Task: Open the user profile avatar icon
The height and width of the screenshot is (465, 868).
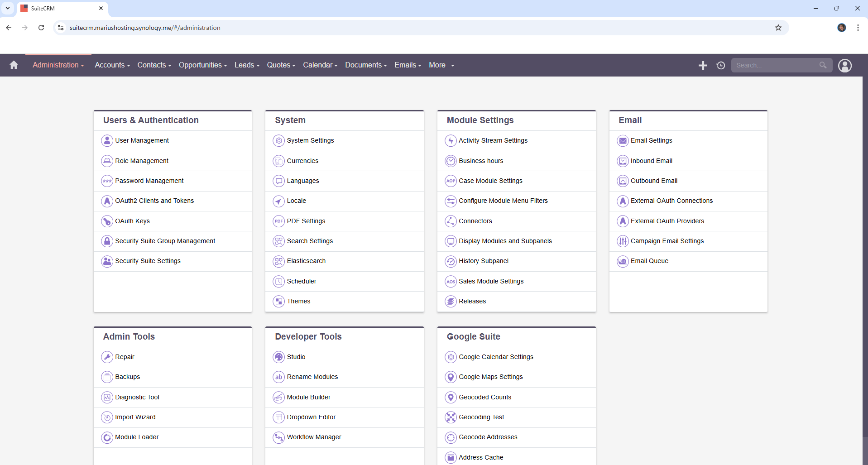Action: [845, 66]
